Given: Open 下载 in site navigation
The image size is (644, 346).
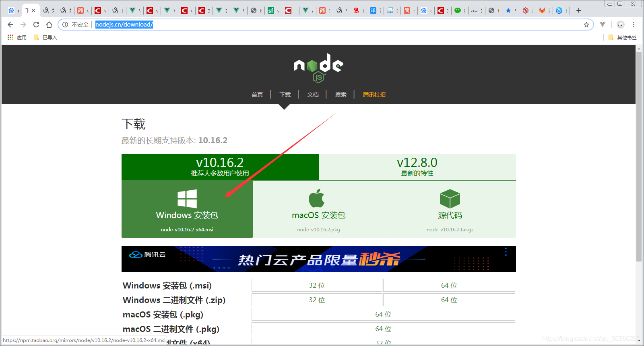Looking at the screenshot, I should (285, 95).
